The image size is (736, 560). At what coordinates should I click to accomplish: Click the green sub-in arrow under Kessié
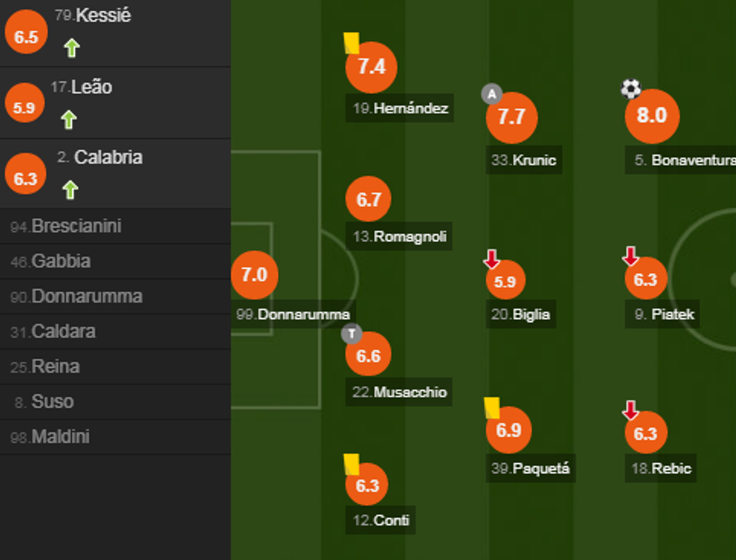tap(71, 49)
